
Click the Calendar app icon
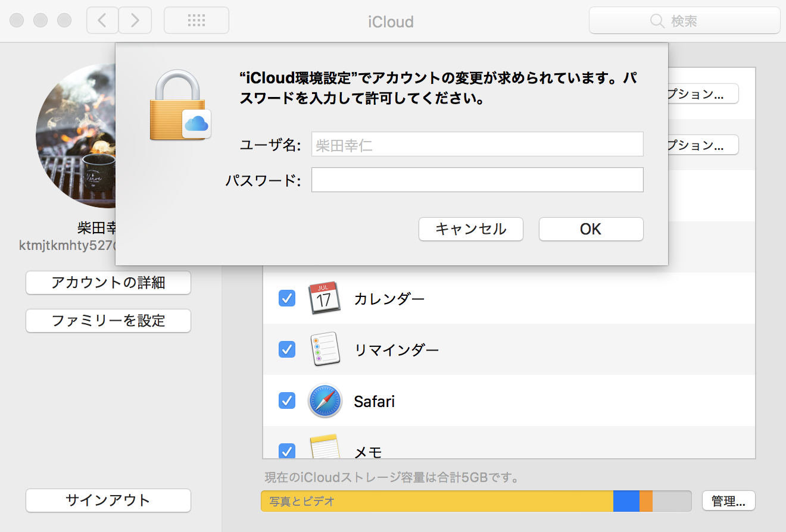coord(324,298)
